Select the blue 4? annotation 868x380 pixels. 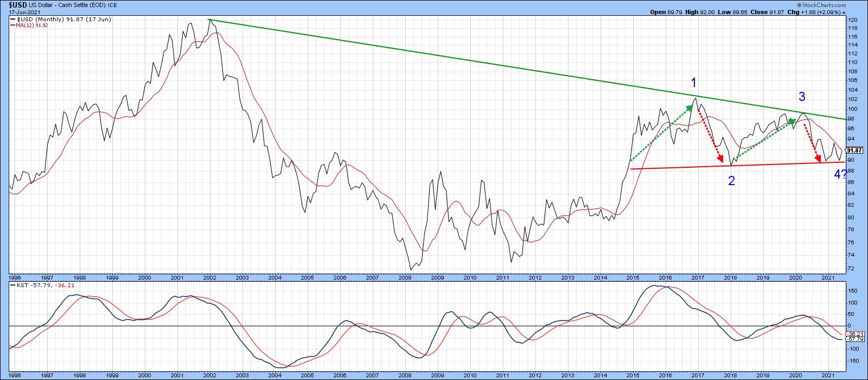840,174
